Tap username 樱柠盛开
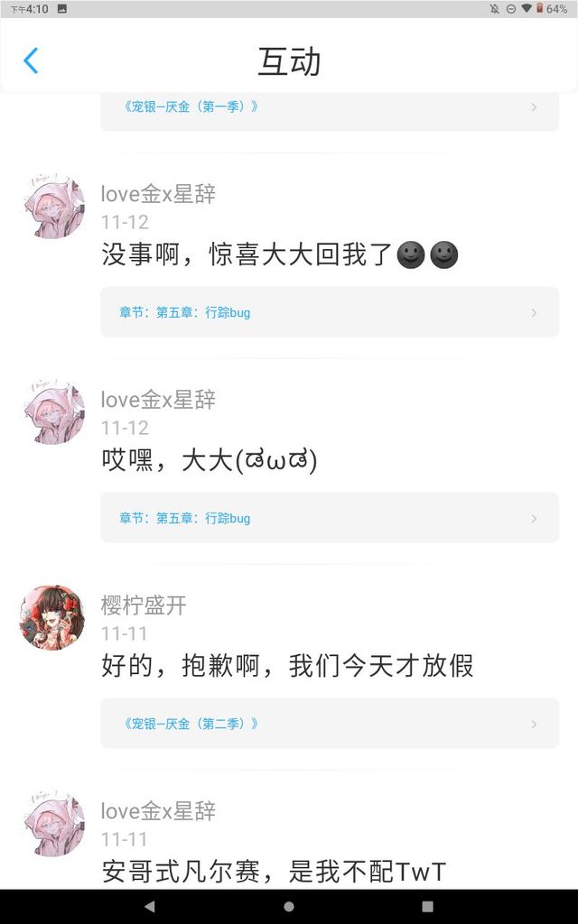The width and height of the screenshot is (578, 924). (x=144, y=605)
